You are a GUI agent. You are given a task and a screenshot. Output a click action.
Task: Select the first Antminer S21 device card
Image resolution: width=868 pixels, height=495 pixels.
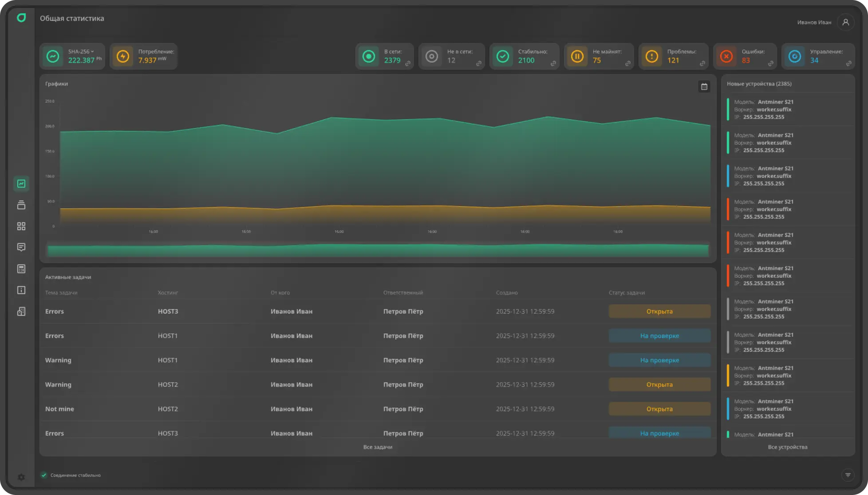(x=788, y=109)
